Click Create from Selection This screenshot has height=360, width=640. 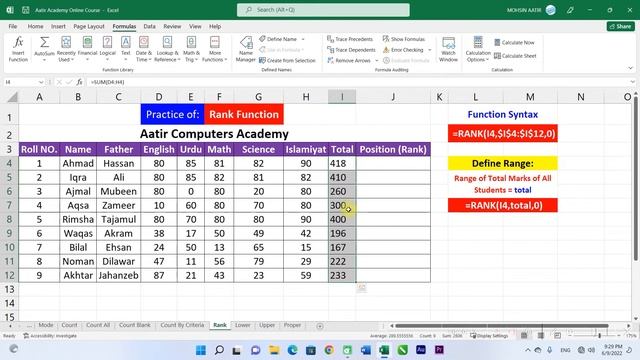tap(287, 60)
